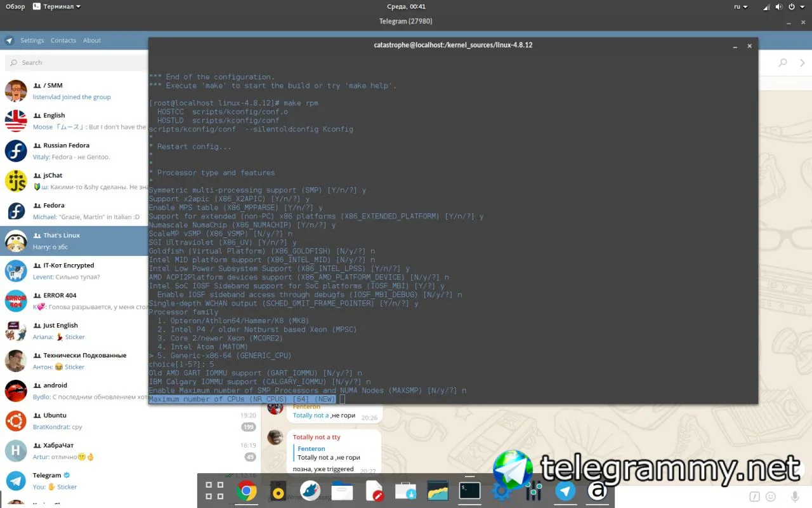Image resolution: width=812 pixels, height=508 pixels.
Task: Expand the system menu arrow in the top bar
Action: click(x=803, y=7)
